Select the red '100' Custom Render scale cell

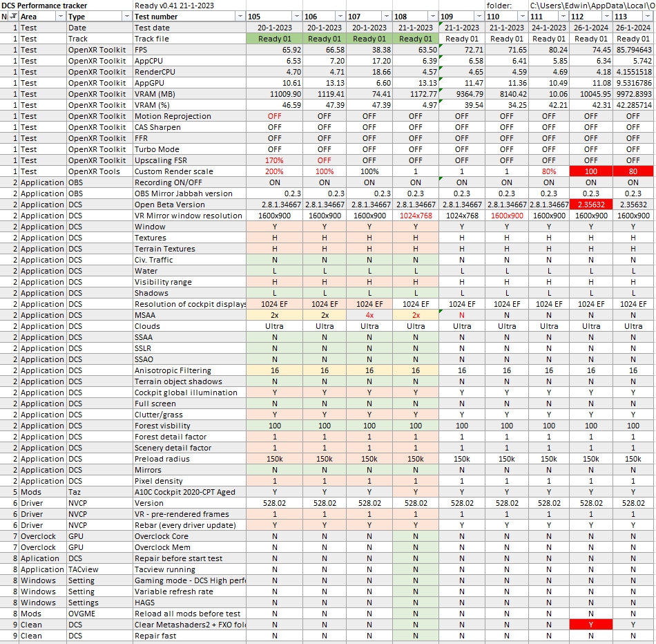590,171
